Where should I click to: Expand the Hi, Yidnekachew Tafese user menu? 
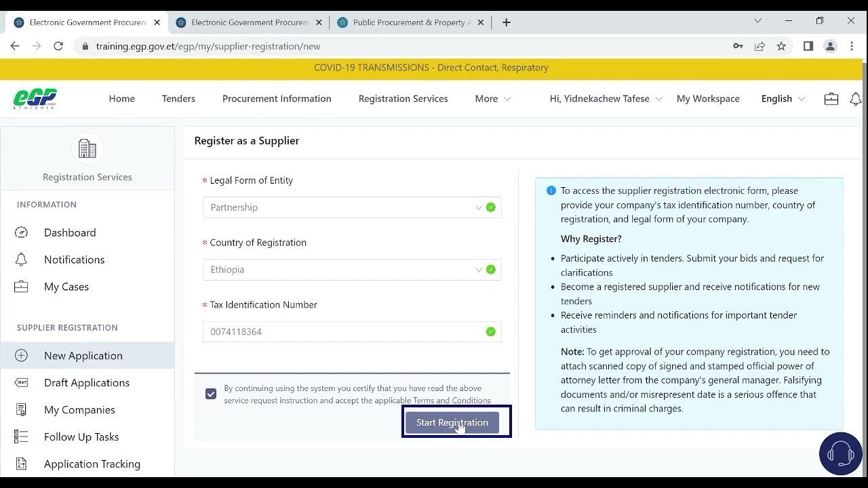pyautogui.click(x=606, y=99)
